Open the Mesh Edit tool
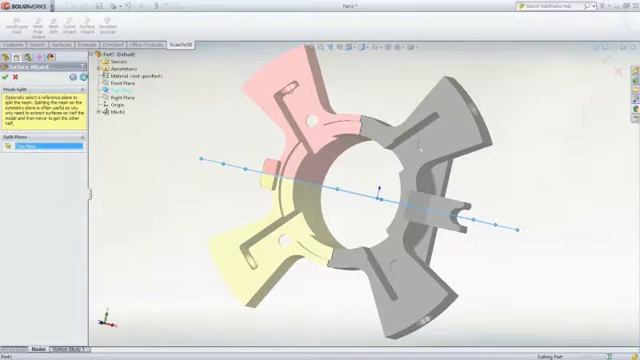 tap(53, 26)
